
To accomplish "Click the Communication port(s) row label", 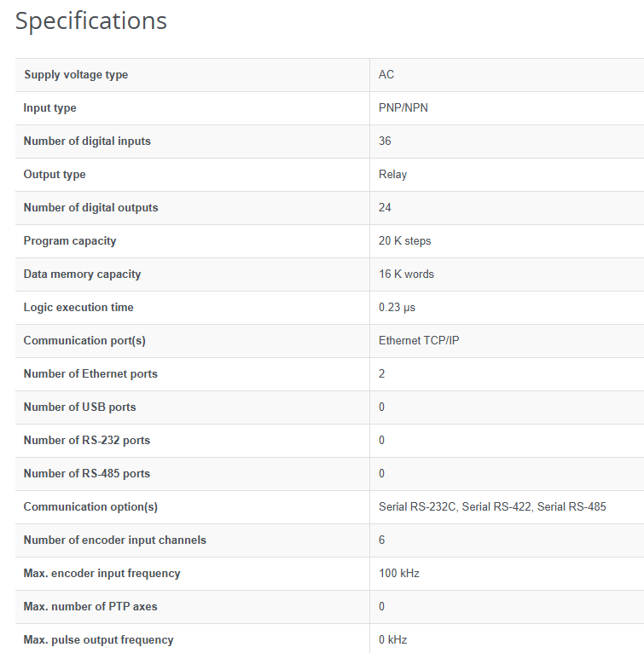I will click(x=84, y=341).
